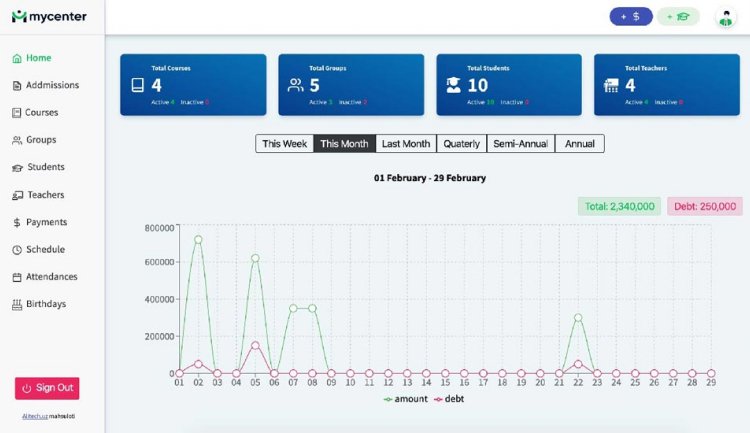Click the user avatar in header
The width and height of the screenshot is (750, 433).
(x=724, y=17)
